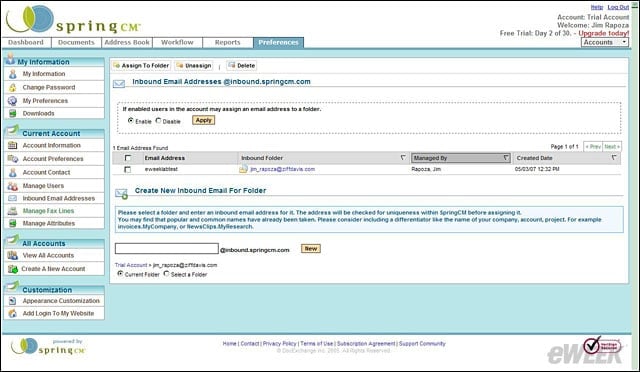Switch to the Documents tab

(x=76, y=42)
